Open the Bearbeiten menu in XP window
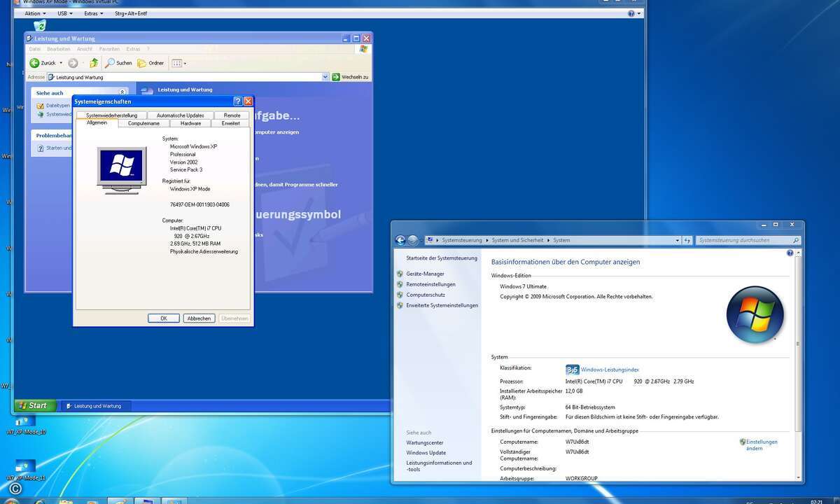Image resolution: width=840 pixels, height=504 pixels. point(59,49)
